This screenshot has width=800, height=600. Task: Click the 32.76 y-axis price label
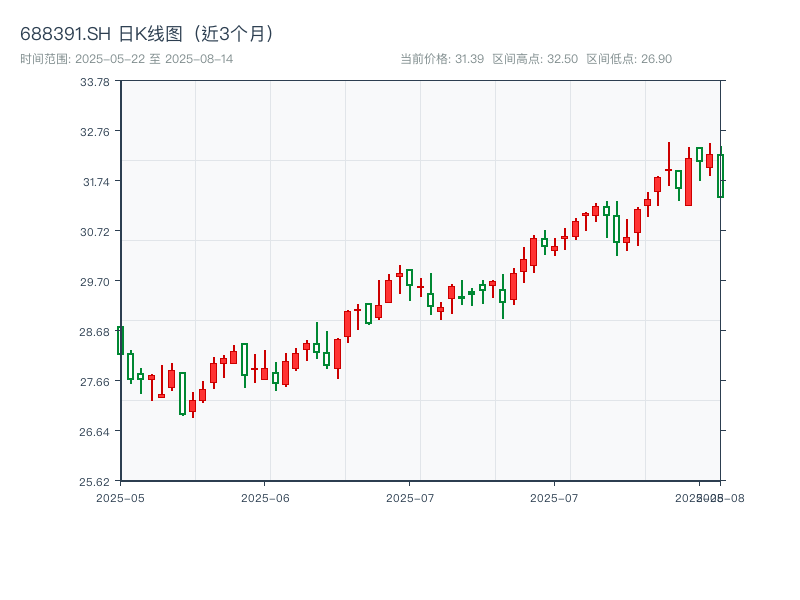(95, 132)
